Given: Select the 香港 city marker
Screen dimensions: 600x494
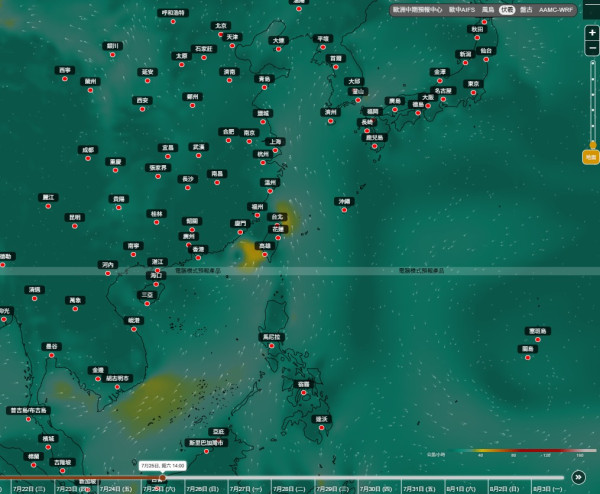Looking at the screenshot, I should 198,258.
